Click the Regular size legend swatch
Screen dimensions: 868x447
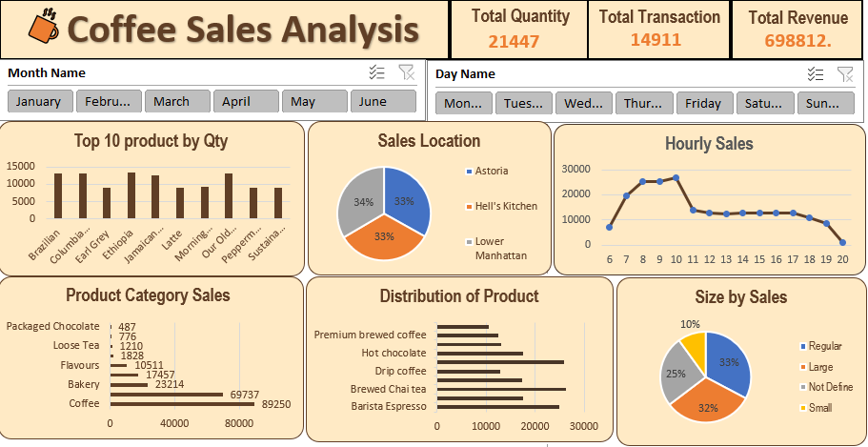802,346
